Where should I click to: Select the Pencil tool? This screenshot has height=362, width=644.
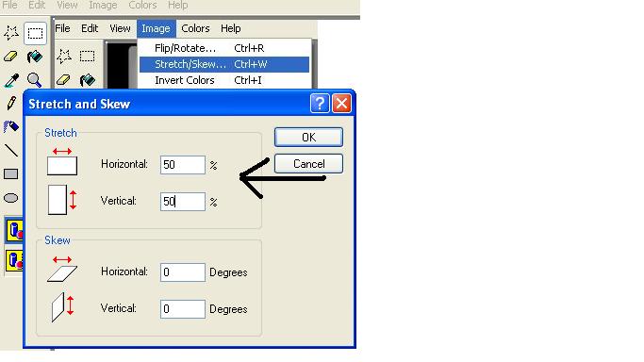coord(11,103)
